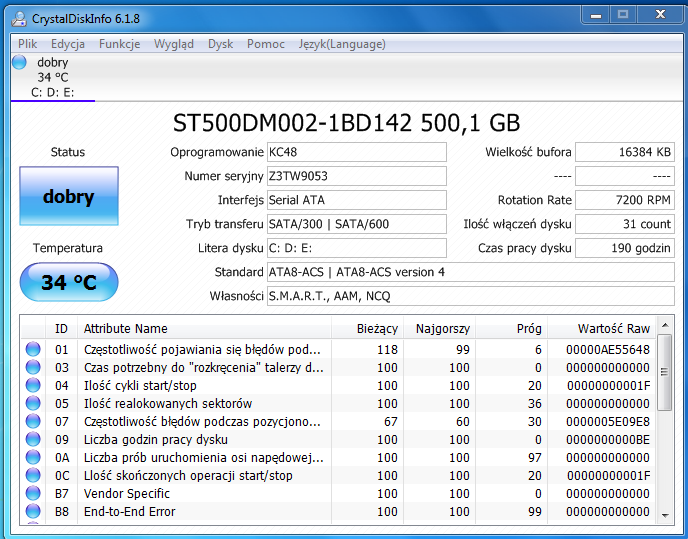The width and height of the screenshot is (688, 539).
Task: Click current value 118 for attribute 01
Action: [387, 349]
